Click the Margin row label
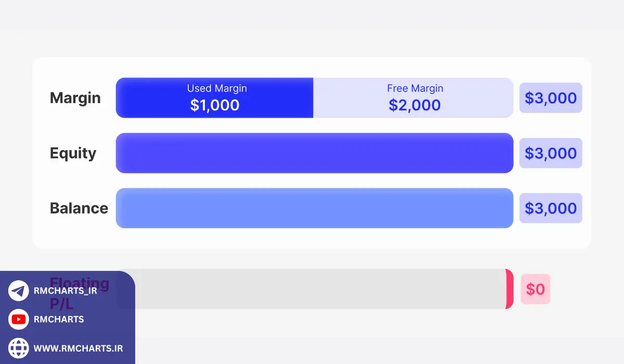 [75, 98]
